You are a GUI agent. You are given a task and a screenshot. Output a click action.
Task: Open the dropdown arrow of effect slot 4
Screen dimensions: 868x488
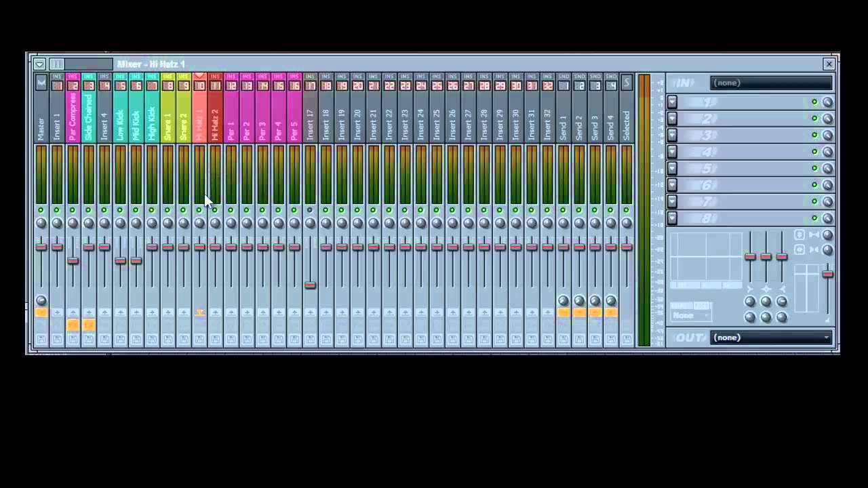click(x=672, y=152)
